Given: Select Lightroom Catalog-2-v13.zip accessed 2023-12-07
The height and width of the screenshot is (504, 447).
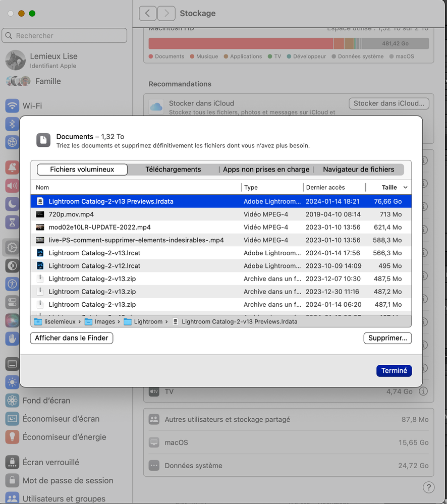Looking at the screenshot, I should (x=221, y=278).
